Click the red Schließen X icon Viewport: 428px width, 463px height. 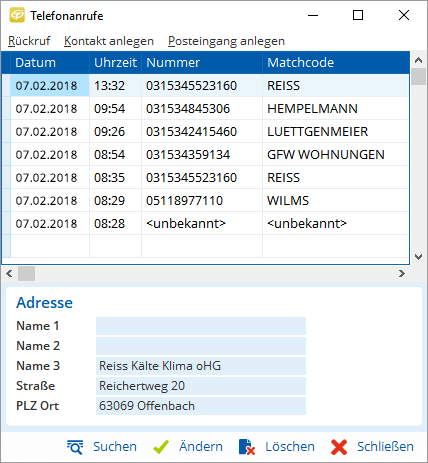point(339,447)
